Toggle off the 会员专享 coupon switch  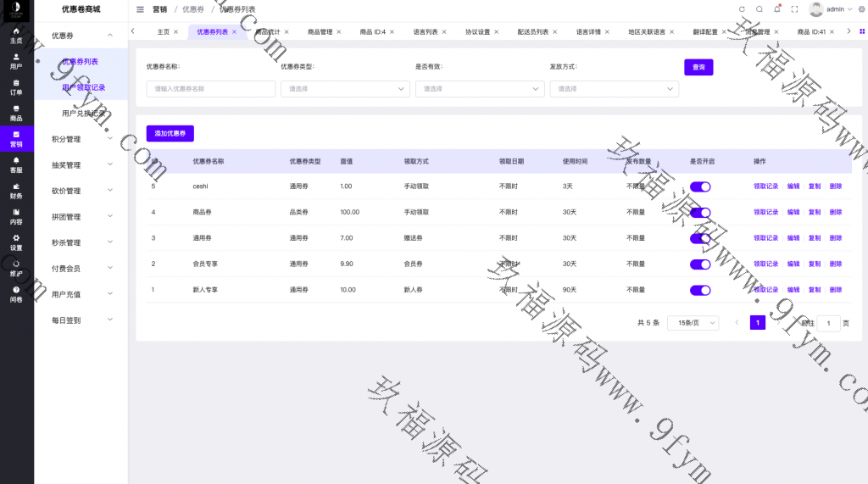tap(700, 264)
